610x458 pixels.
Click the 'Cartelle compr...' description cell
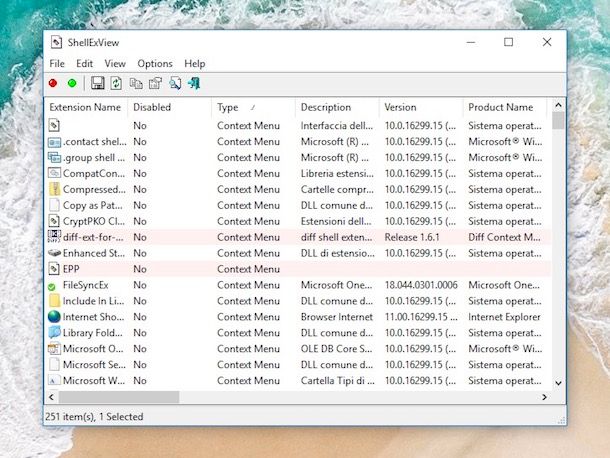pyautogui.click(x=337, y=190)
